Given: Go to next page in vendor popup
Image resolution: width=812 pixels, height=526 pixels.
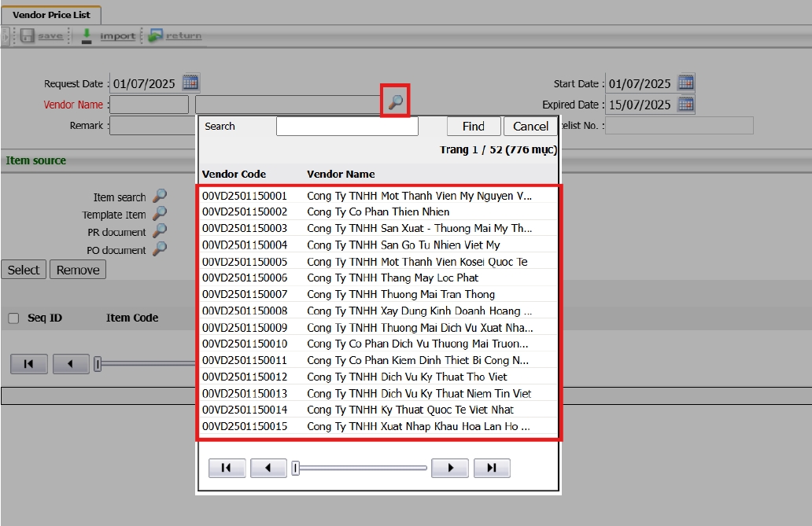Looking at the screenshot, I should [x=450, y=468].
